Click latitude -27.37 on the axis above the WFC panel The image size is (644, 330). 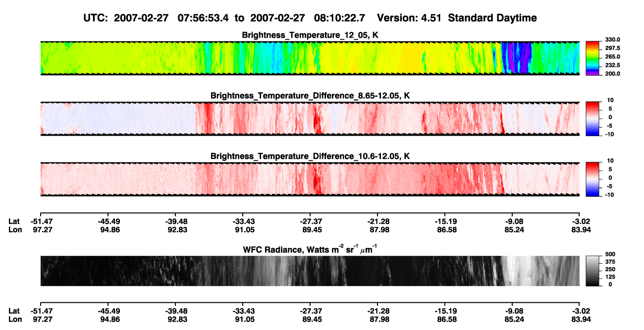point(310,222)
